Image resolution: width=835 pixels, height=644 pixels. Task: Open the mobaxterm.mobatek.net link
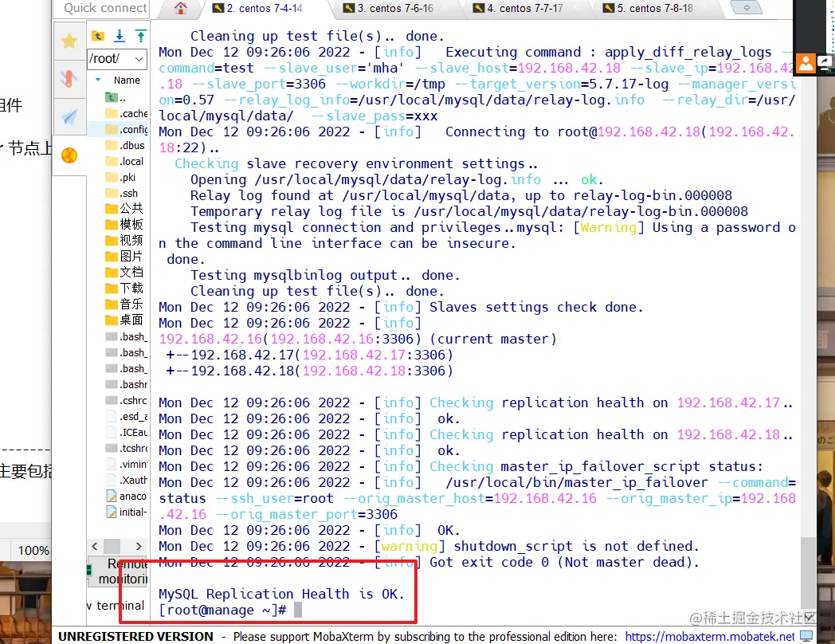point(710,637)
